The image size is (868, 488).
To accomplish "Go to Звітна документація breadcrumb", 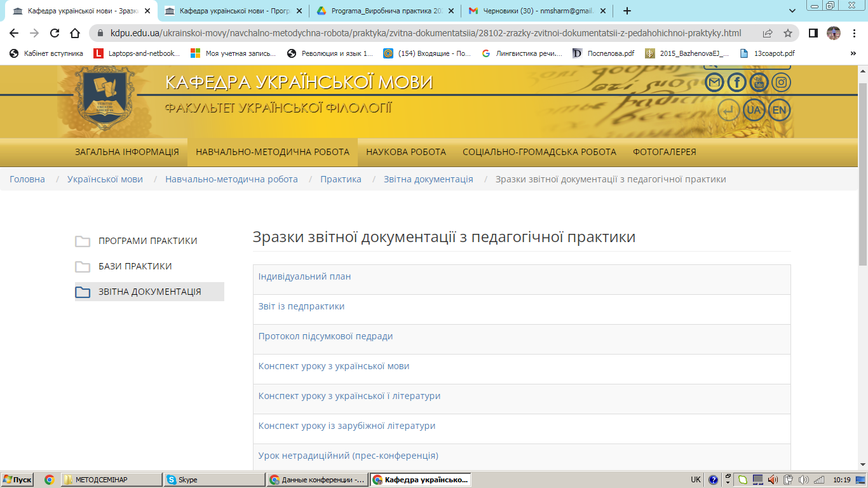I will point(428,179).
